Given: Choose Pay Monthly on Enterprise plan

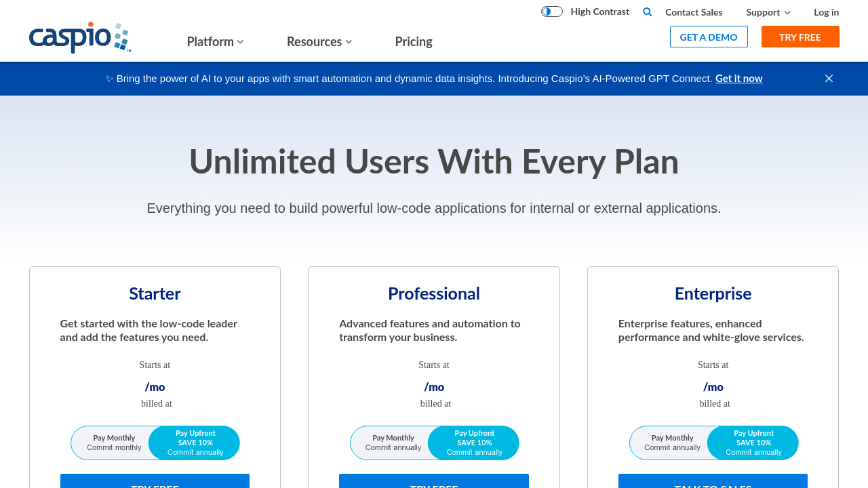Looking at the screenshot, I should point(672,443).
